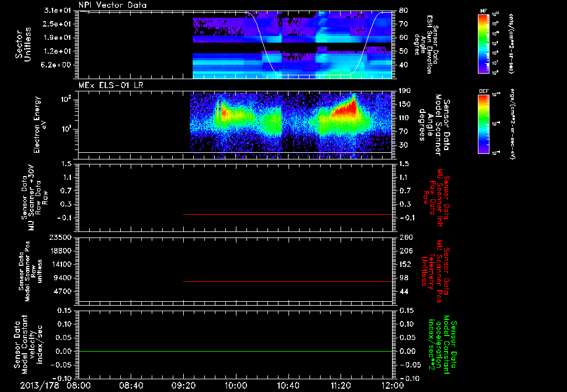Click the 18800 scanner position tick

[60, 251]
